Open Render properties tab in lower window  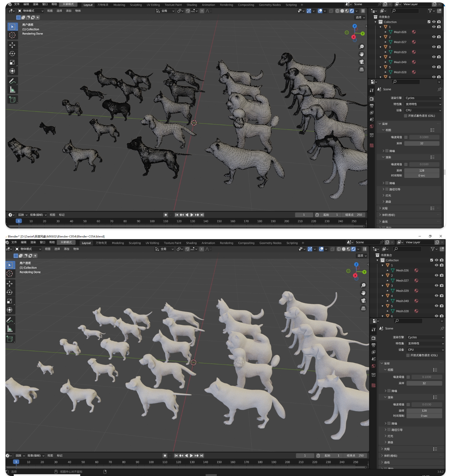[373, 338]
